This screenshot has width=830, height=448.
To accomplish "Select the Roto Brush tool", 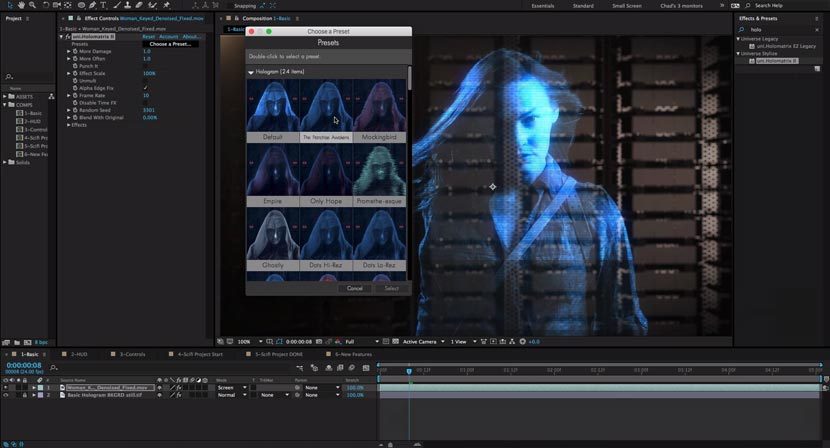I will pyautogui.click(x=153, y=5).
